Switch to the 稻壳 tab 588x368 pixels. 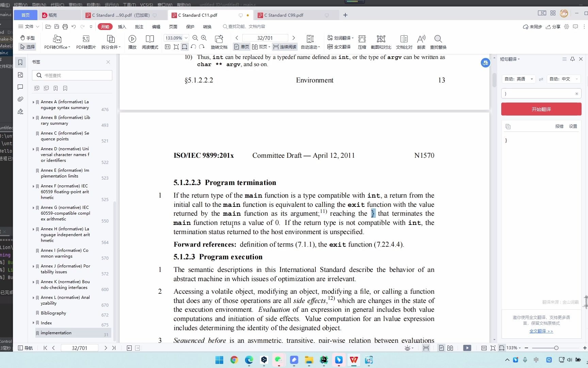click(x=53, y=15)
